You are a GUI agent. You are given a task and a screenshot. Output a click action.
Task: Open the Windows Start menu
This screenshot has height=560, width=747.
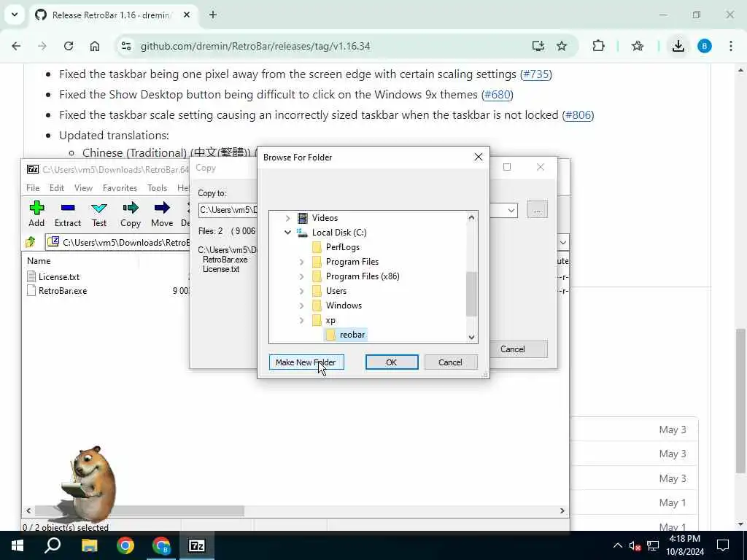tap(18, 545)
